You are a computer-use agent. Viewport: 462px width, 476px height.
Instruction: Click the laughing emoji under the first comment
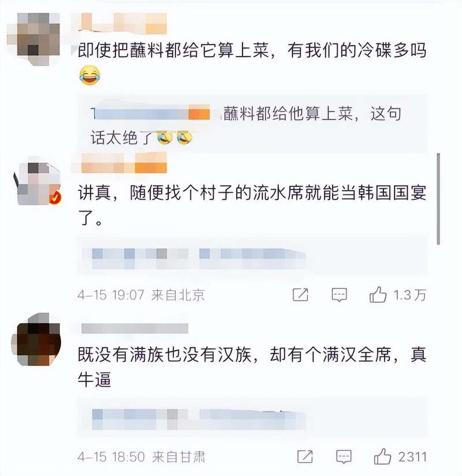point(90,75)
